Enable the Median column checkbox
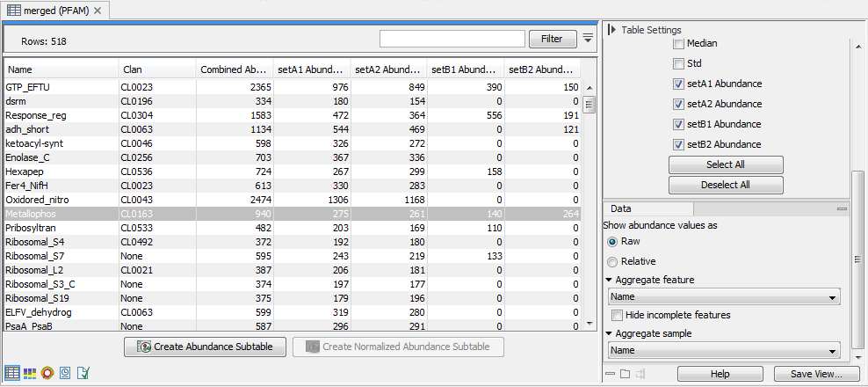The image size is (868, 387). coord(678,44)
